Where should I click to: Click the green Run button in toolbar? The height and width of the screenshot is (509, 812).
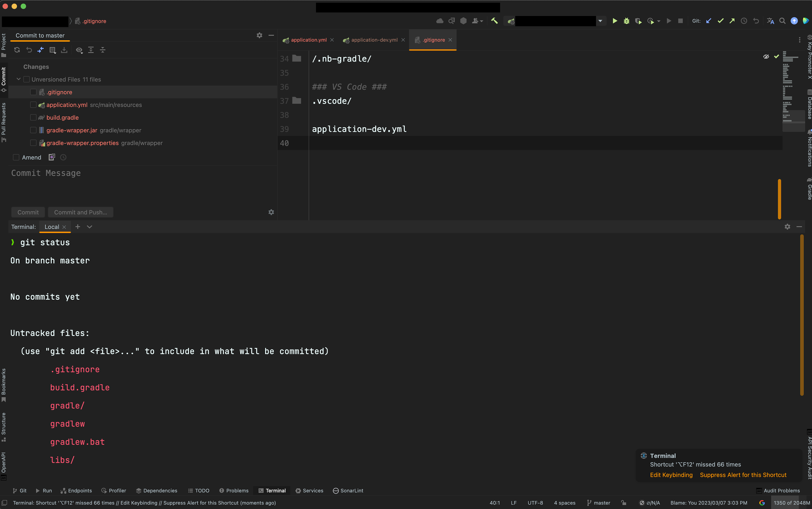click(615, 21)
